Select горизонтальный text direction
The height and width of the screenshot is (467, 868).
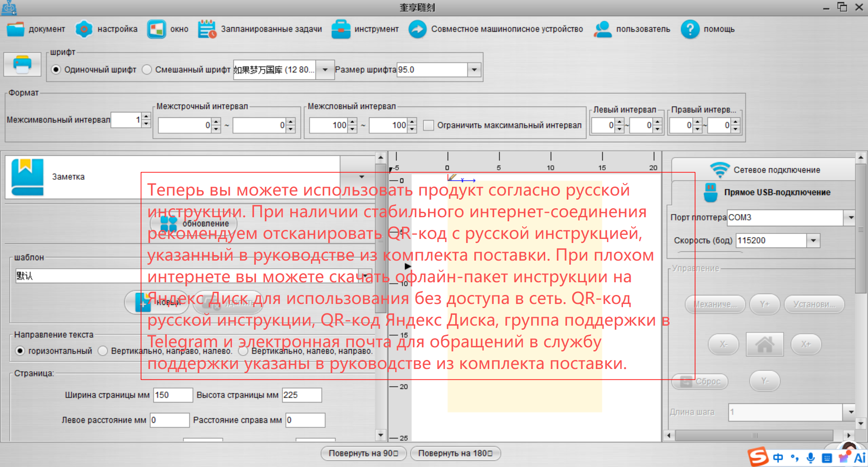tap(20, 351)
